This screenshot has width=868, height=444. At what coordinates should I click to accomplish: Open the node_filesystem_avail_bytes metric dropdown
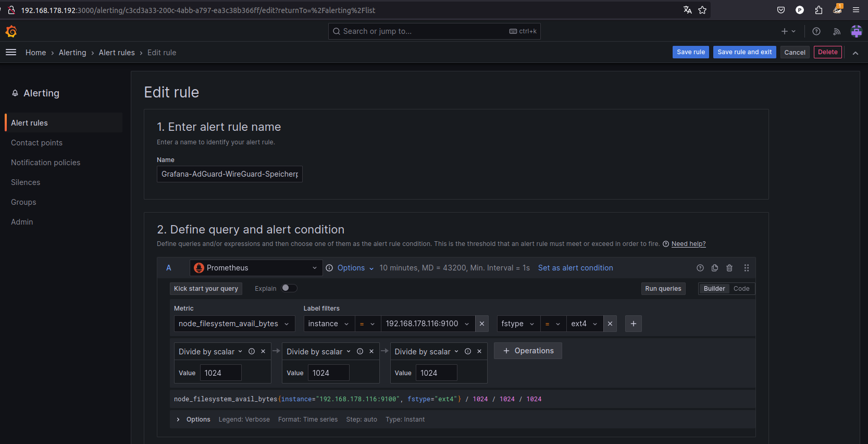tap(234, 324)
